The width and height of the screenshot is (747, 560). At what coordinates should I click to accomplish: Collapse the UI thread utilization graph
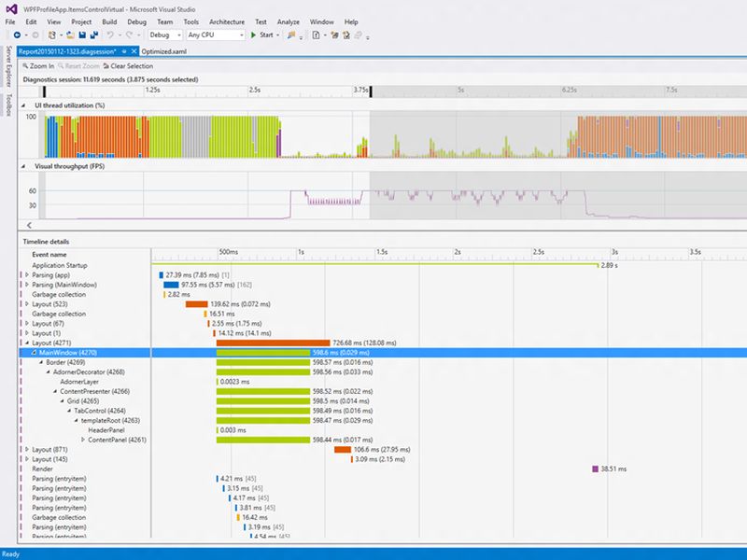[x=22, y=105]
